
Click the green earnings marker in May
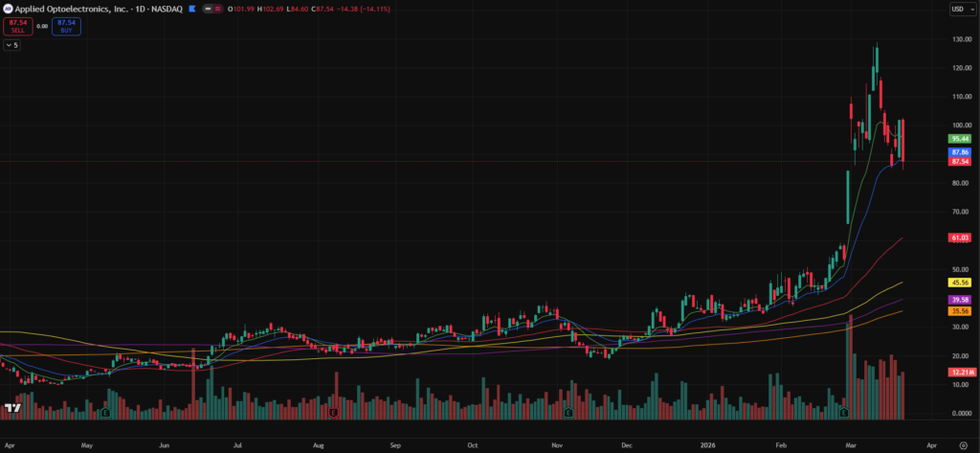[105, 412]
